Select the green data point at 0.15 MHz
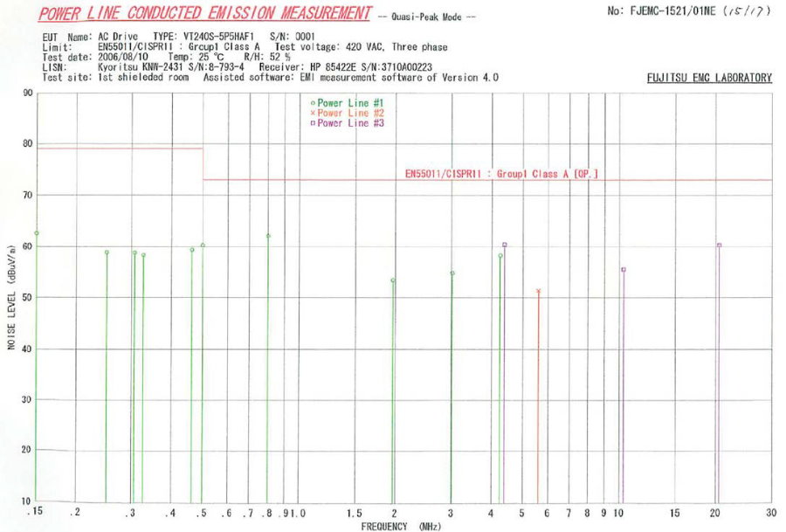 point(37,233)
